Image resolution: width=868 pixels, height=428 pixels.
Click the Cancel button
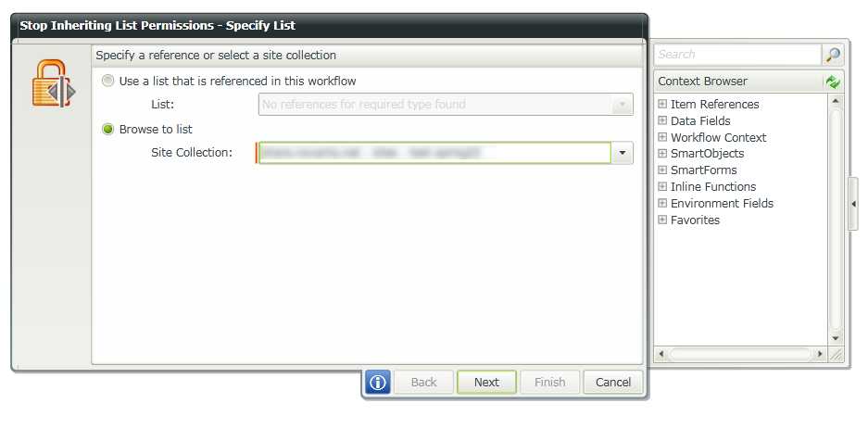click(613, 382)
